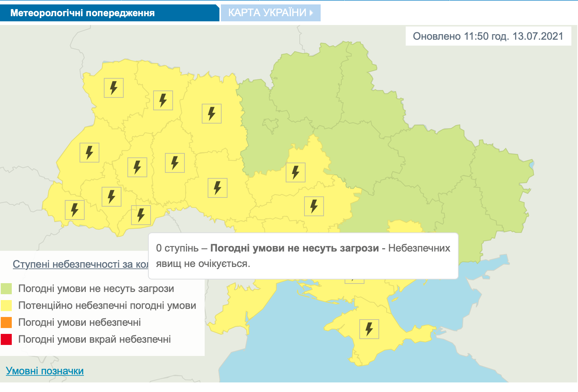
Task: Select the lightning icon on Chernivtsi region
Action: click(x=141, y=215)
